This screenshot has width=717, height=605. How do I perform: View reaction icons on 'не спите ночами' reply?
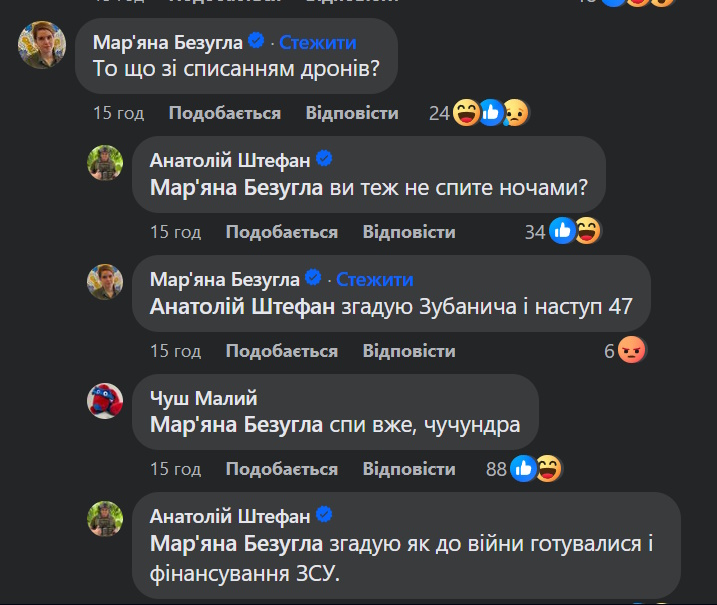(574, 232)
